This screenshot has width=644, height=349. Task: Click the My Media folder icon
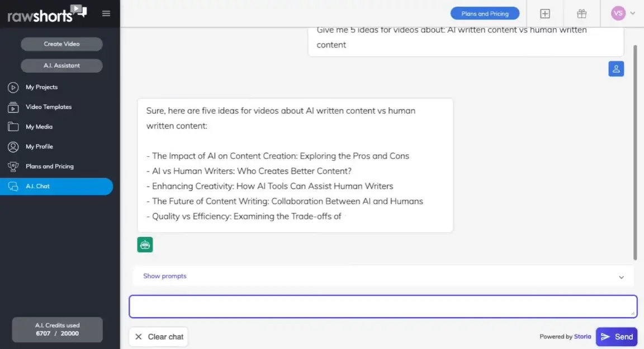(x=13, y=127)
